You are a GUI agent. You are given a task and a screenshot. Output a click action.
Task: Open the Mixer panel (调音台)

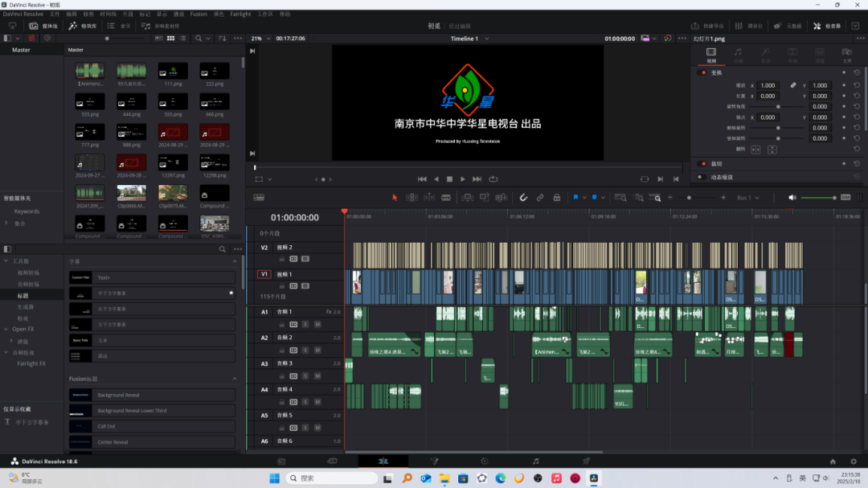click(x=748, y=26)
